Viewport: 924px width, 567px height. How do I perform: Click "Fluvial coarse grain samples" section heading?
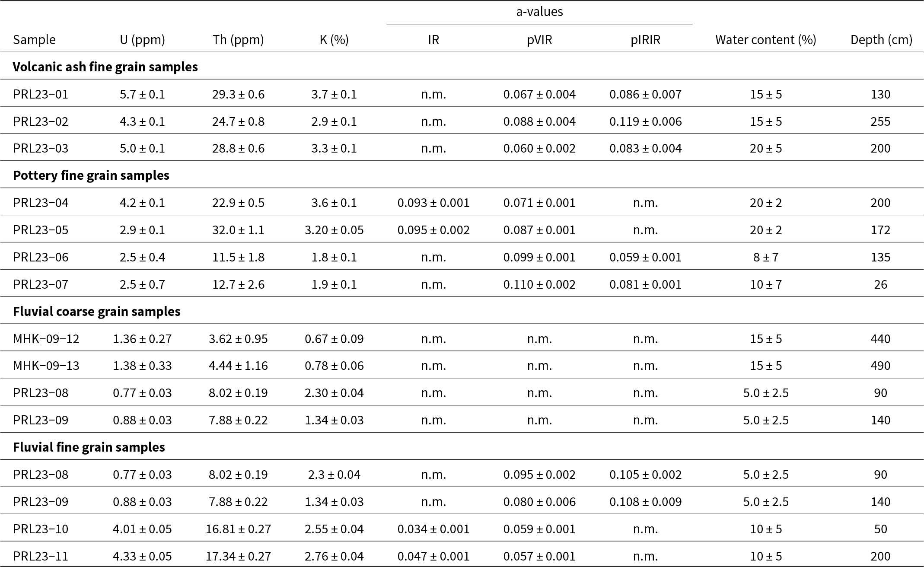97,312
